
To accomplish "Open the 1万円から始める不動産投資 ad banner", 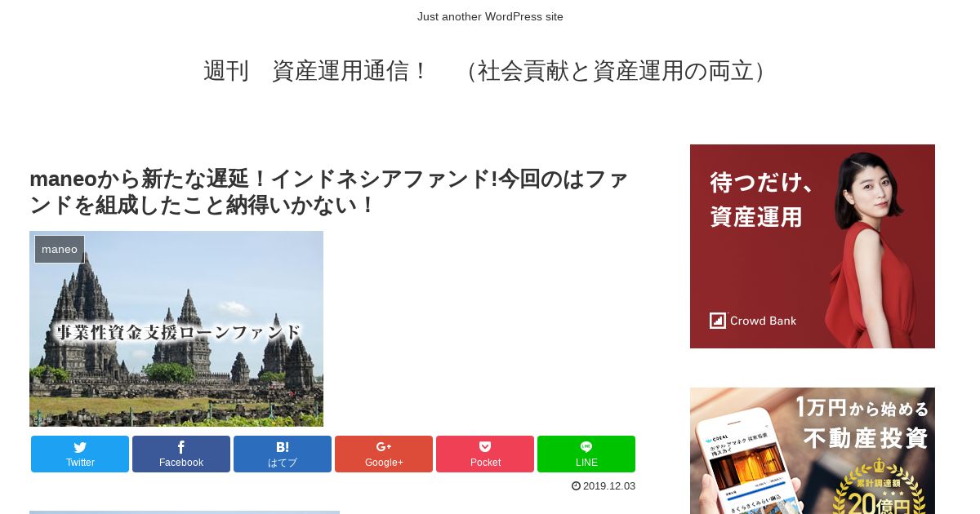I will 813,450.
